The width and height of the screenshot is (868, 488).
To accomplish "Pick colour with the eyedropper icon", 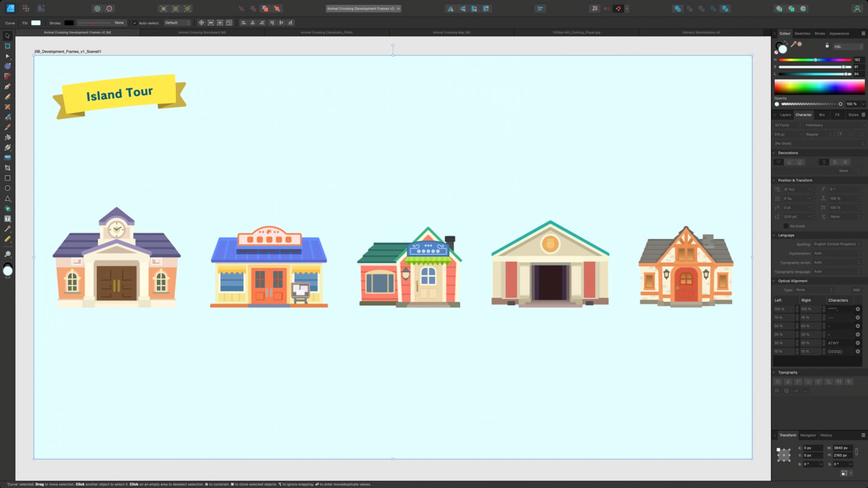I will [x=793, y=44].
